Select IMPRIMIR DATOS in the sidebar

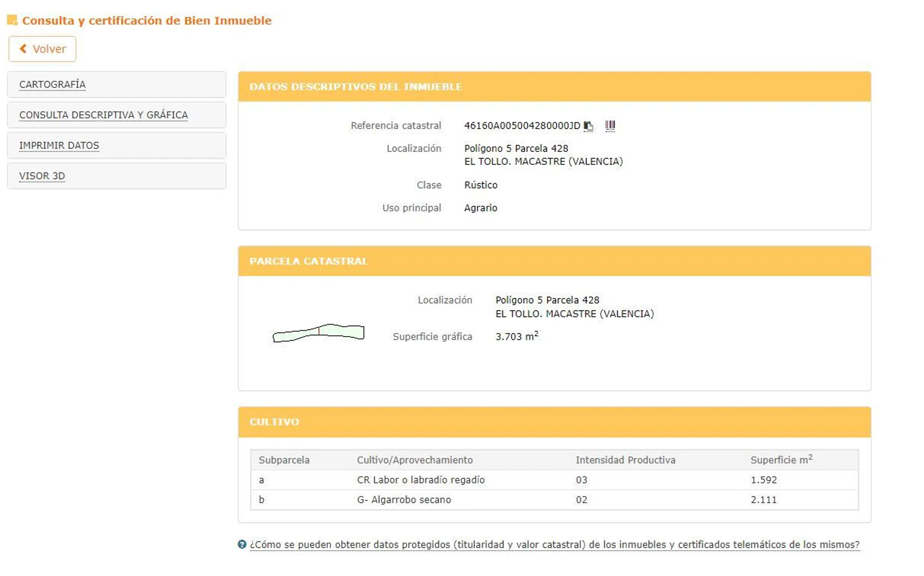59,146
